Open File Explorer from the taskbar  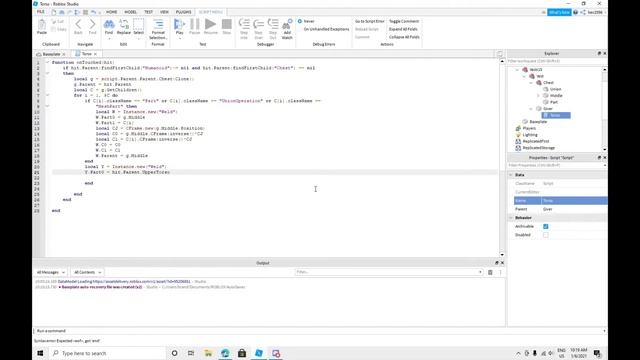point(208,353)
